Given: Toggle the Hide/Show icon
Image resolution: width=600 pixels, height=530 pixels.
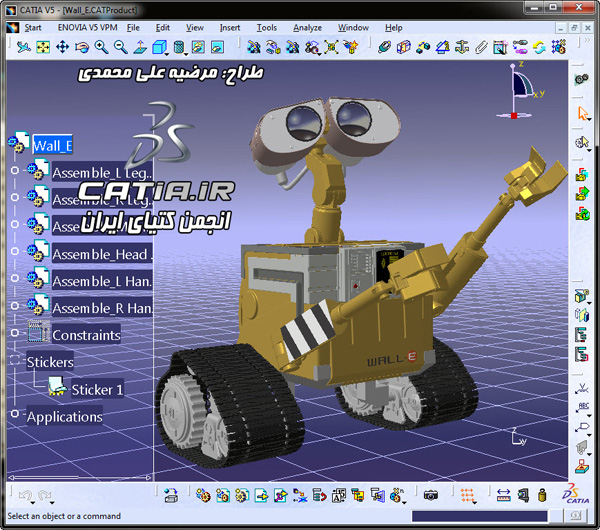Looking at the screenshot, I should tap(198, 47).
